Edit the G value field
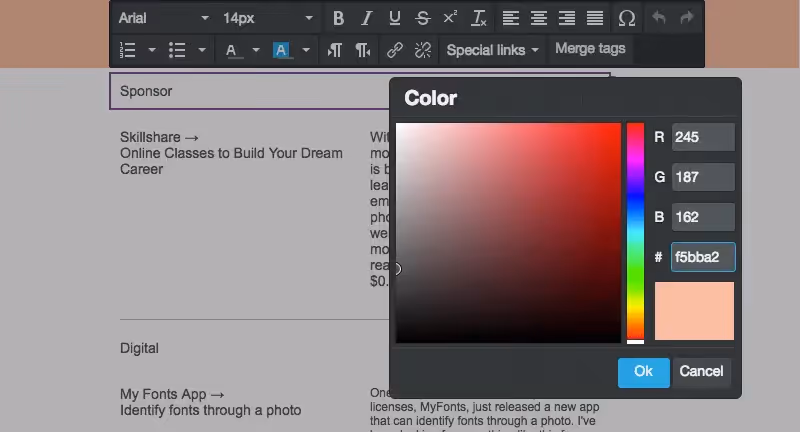The width and height of the screenshot is (800, 432). 703,177
